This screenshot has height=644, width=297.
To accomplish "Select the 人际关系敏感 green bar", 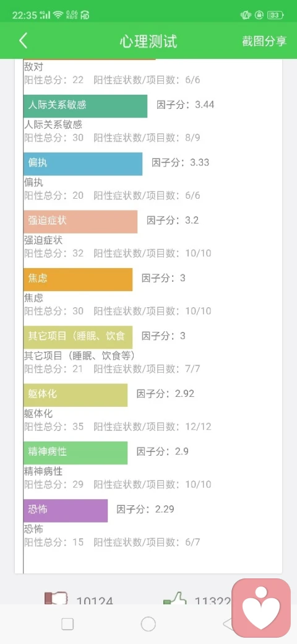I will point(85,106).
